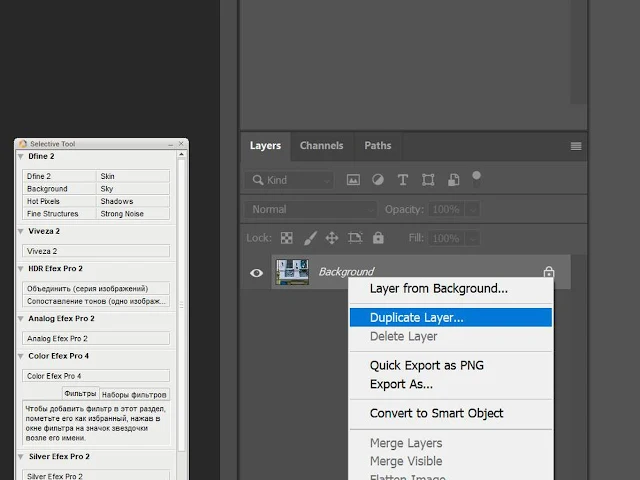Click the Strong Noise button
The height and width of the screenshot is (480, 640).
click(133, 214)
